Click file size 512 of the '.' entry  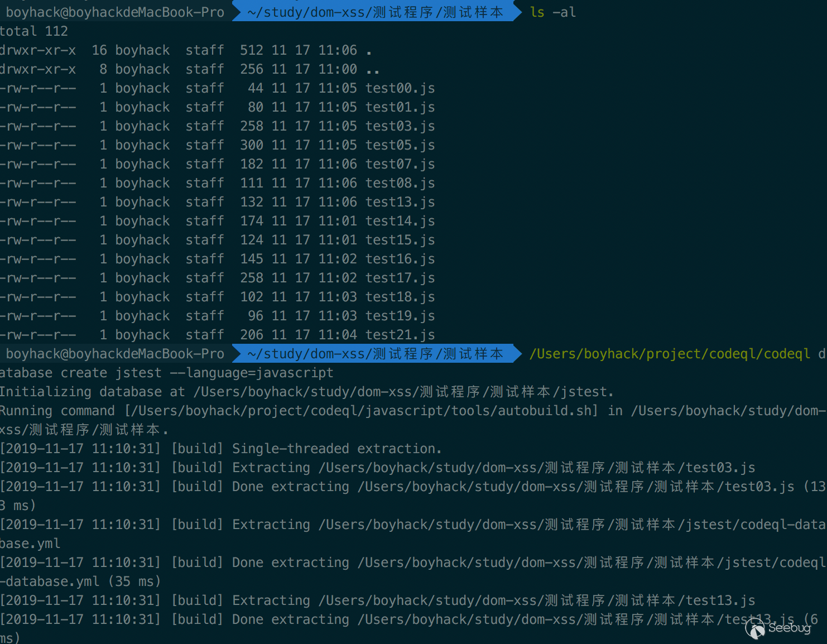252,50
